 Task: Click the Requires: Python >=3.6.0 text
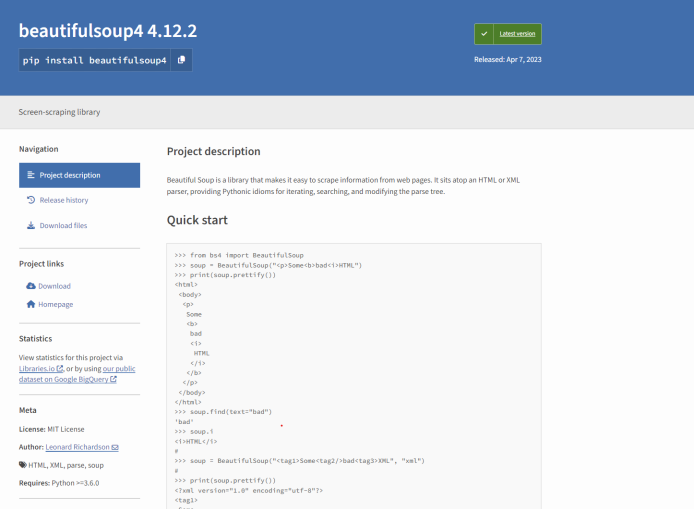point(59,483)
